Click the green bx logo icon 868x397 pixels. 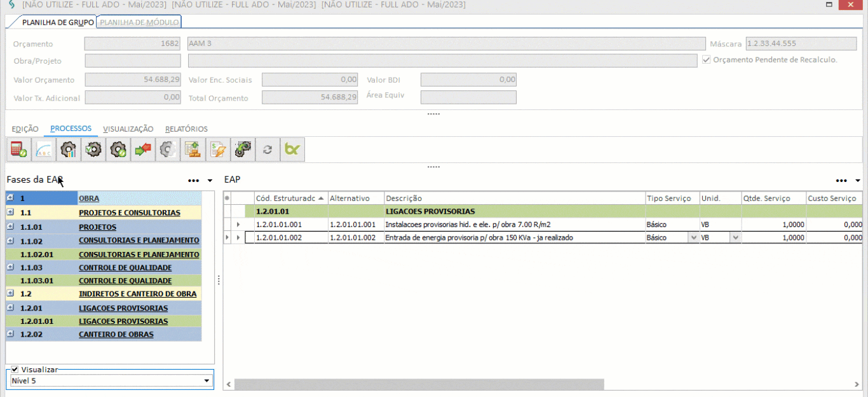click(x=292, y=150)
